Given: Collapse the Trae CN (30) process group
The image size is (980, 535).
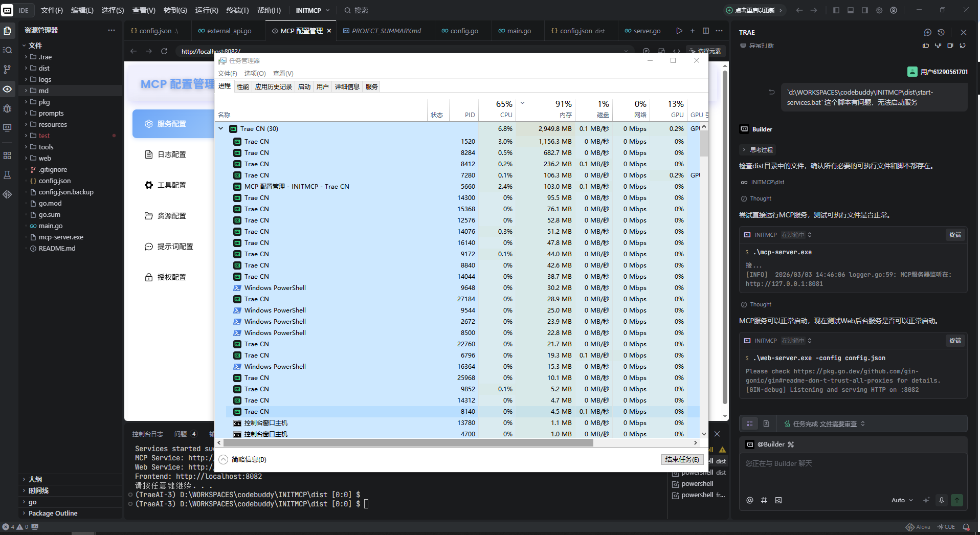Looking at the screenshot, I should [x=221, y=129].
